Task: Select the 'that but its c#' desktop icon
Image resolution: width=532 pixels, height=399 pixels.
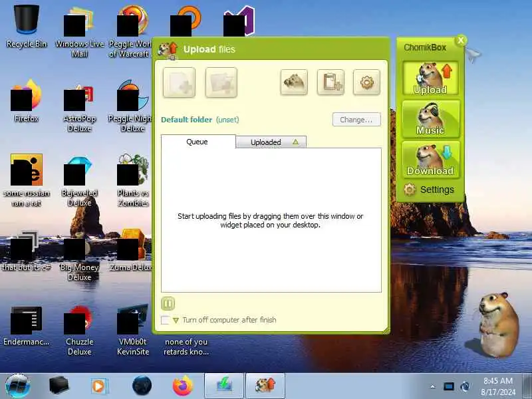Action: coord(27,252)
